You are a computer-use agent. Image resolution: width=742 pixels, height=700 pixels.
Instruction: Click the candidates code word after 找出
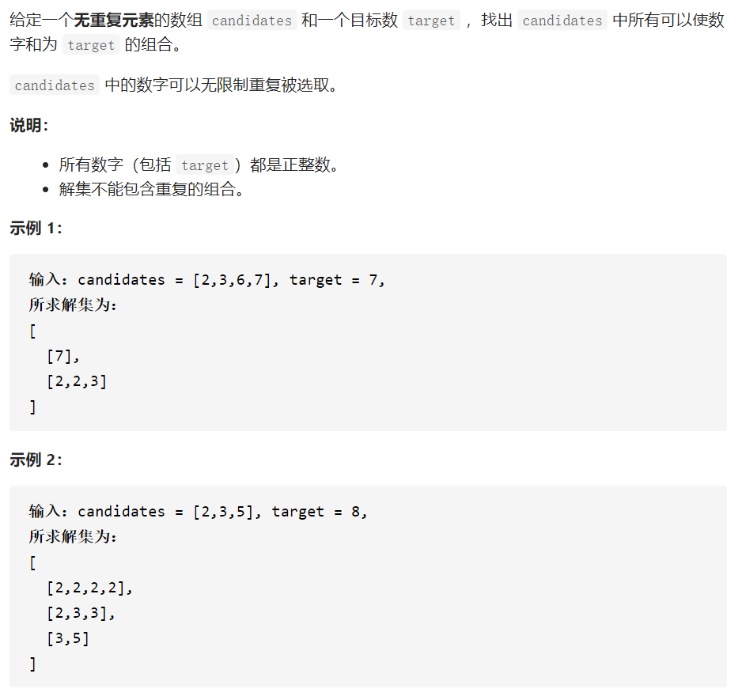click(562, 21)
